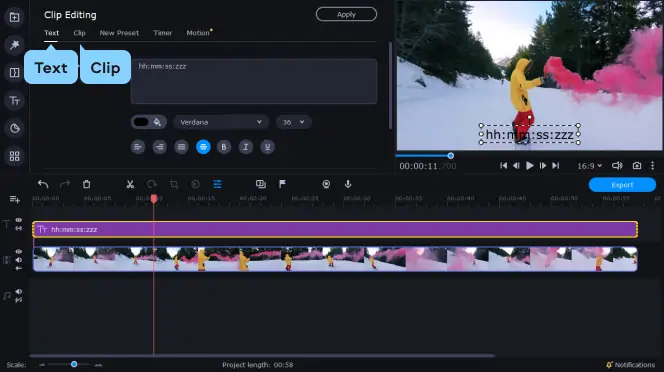Mute the audio track
Image resolution: width=664 pixels, height=372 pixels.
click(x=19, y=291)
